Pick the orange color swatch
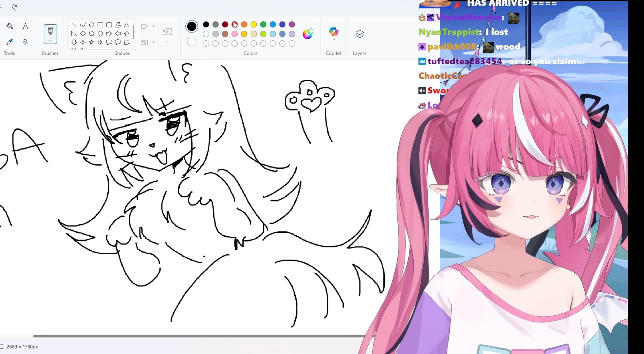 coord(244,25)
